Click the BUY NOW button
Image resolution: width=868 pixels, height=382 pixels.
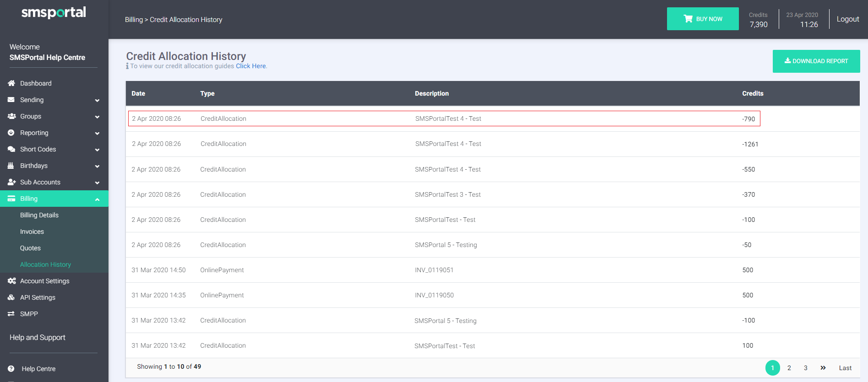[x=703, y=19]
